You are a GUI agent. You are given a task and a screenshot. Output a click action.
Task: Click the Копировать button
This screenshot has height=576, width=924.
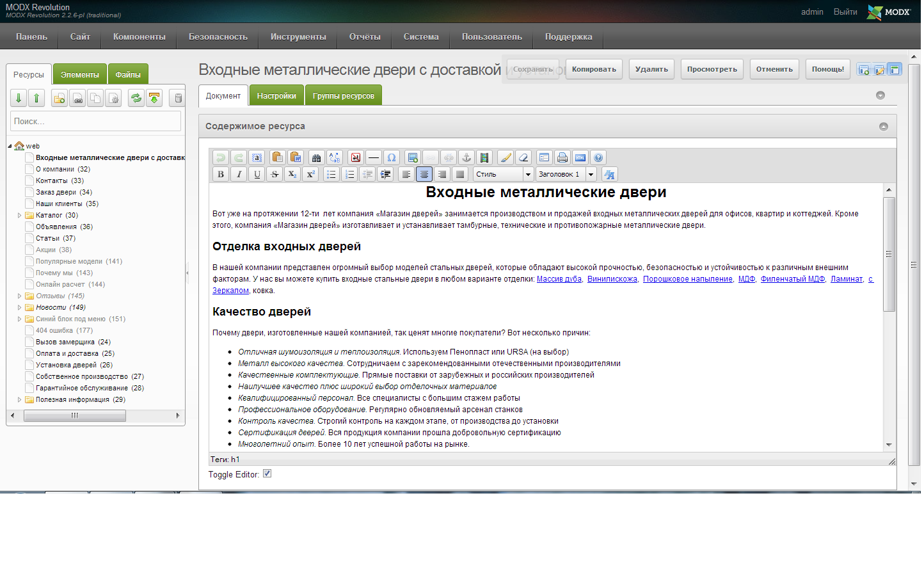[594, 69]
